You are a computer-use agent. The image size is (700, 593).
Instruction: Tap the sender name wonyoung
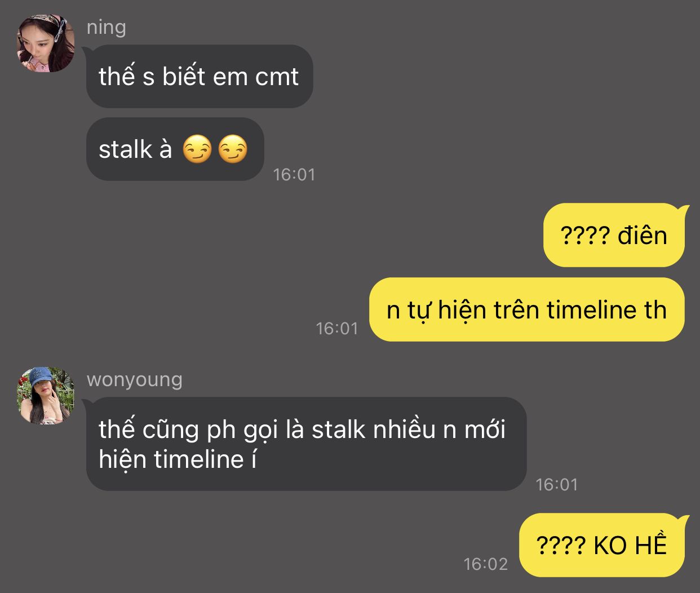tap(135, 379)
